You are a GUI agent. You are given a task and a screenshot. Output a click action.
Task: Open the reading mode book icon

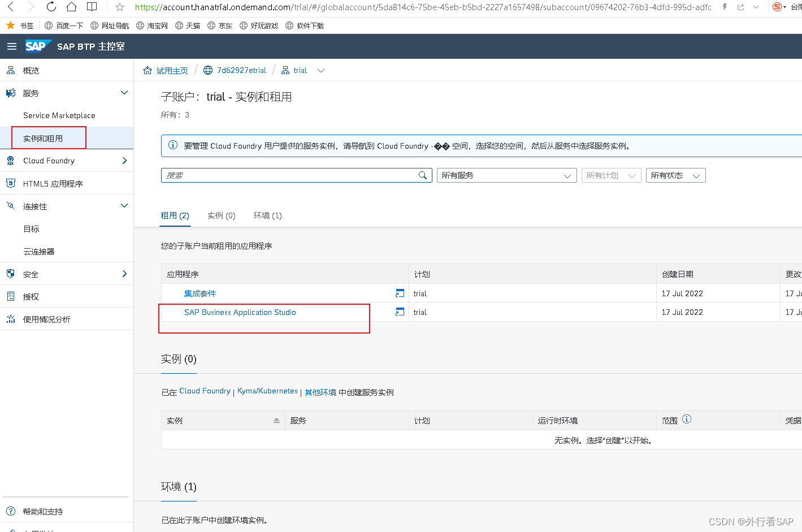point(92,7)
